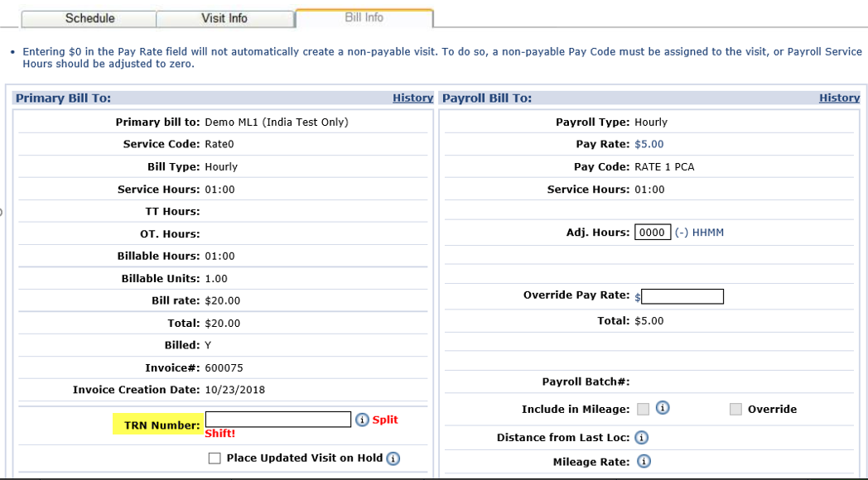Enable Place Updated Visit on Hold checkbox
868x480 pixels.
(x=215, y=458)
